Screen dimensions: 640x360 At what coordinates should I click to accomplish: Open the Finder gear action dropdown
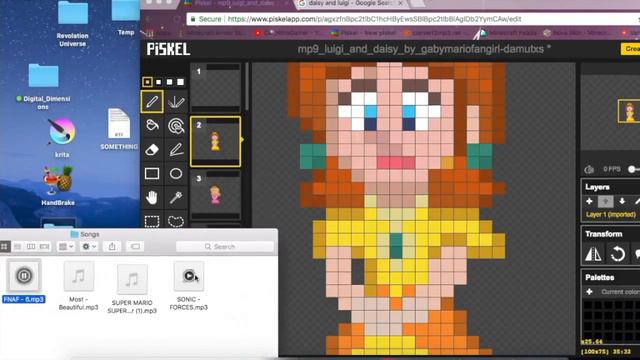pos(89,247)
